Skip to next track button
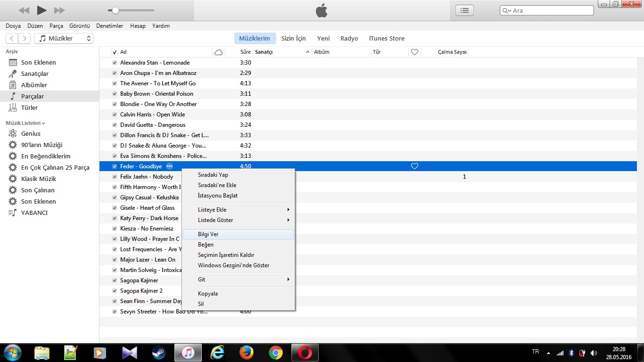 (x=59, y=10)
